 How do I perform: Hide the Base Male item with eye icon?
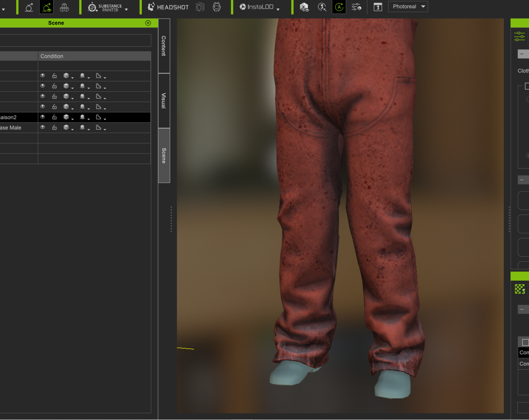click(x=43, y=128)
